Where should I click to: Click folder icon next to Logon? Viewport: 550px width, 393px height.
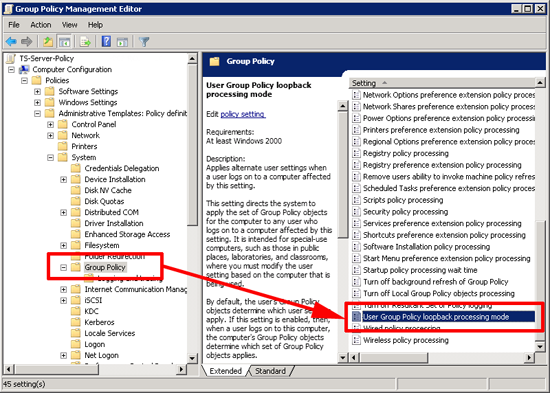coord(76,344)
